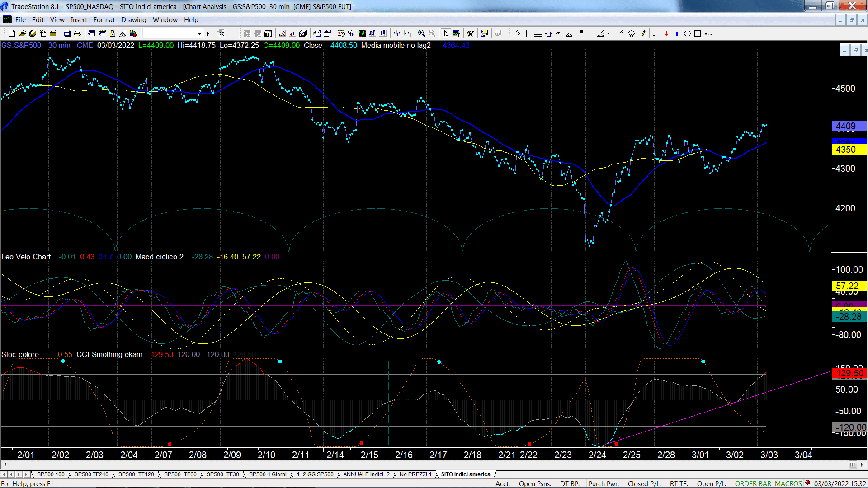The image size is (868, 488).
Task: Switch to SP500_TF30 tab
Action: pyautogui.click(x=223, y=474)
